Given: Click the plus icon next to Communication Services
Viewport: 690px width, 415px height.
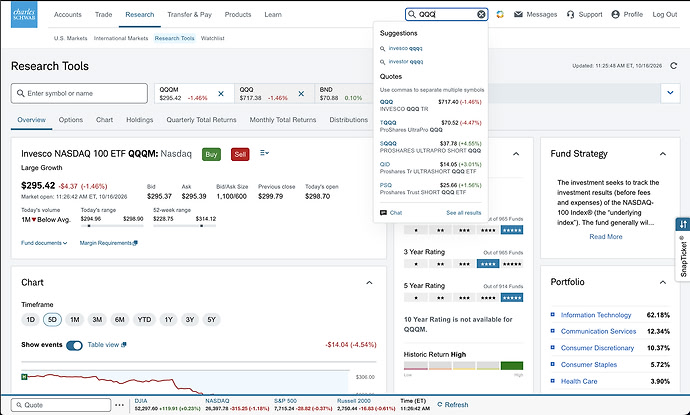Looking at the screenshot, I should 553,331.
